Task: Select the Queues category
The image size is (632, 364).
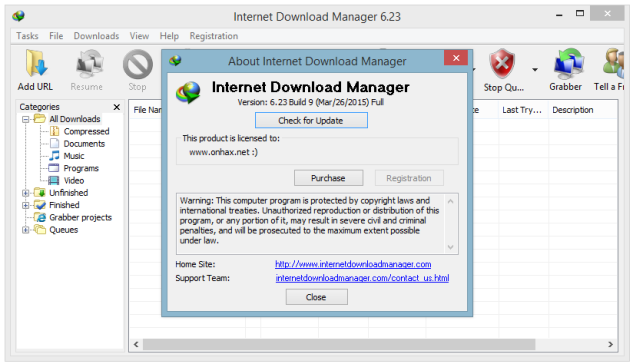Action: pos(63,230)
